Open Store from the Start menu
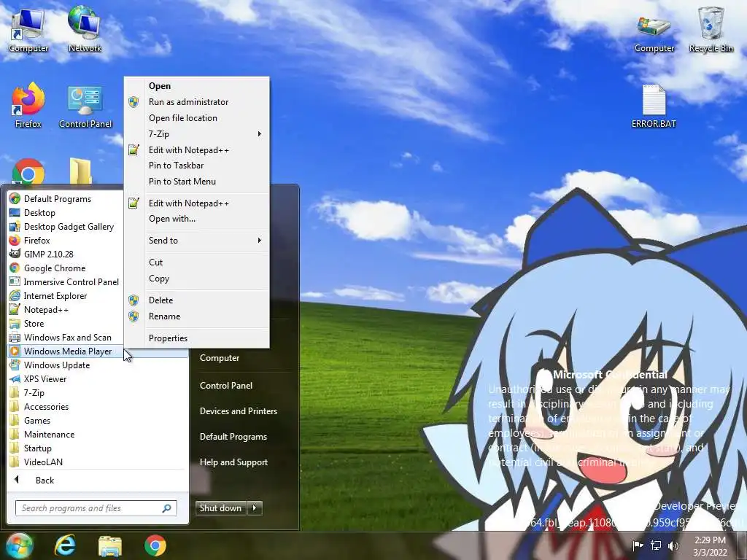Viewport: 747px width, 560px height. (x=98, y=323)
